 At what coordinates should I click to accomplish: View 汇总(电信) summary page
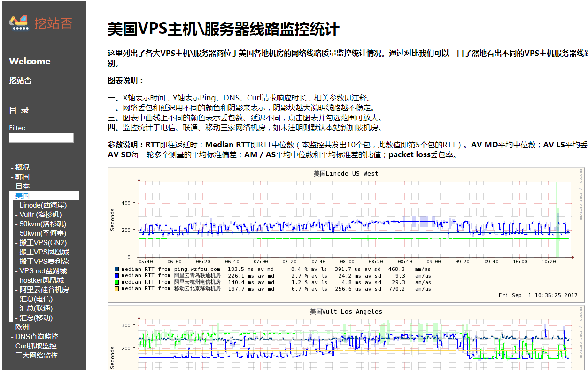click(36, 299)
